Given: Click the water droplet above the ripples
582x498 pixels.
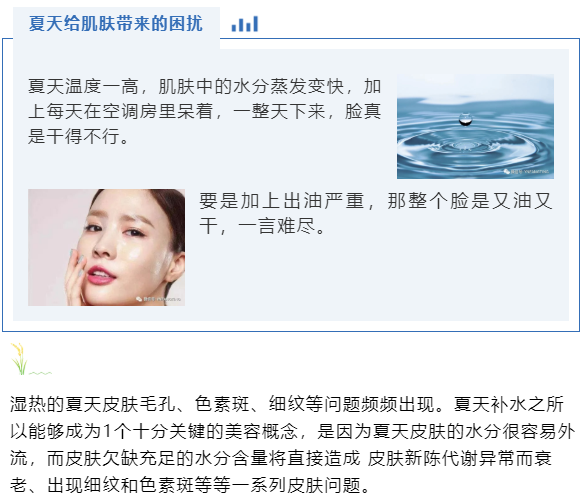Looking at the screenshot, I should [x=465, y=119].
